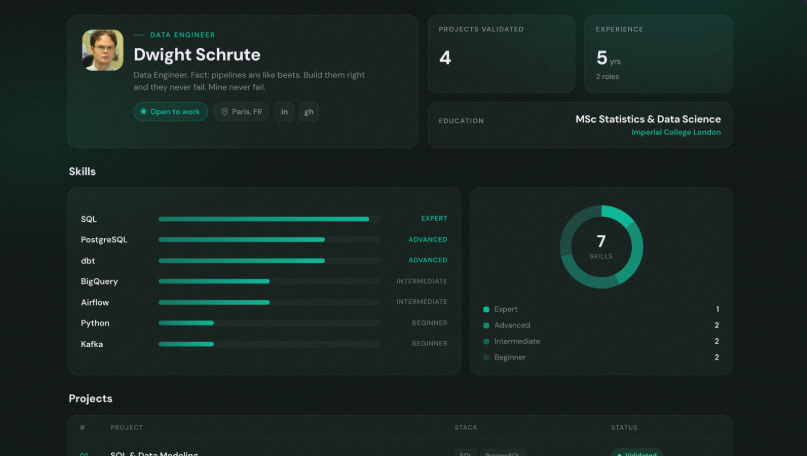Click the SQL skill progress bar

click(269, 219)
